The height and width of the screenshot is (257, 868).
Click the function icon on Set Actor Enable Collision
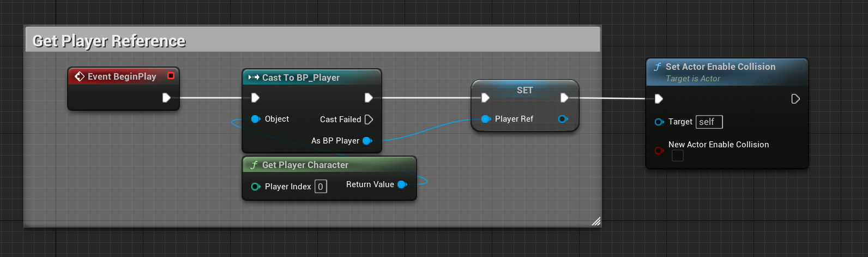[x=658, y=67]
